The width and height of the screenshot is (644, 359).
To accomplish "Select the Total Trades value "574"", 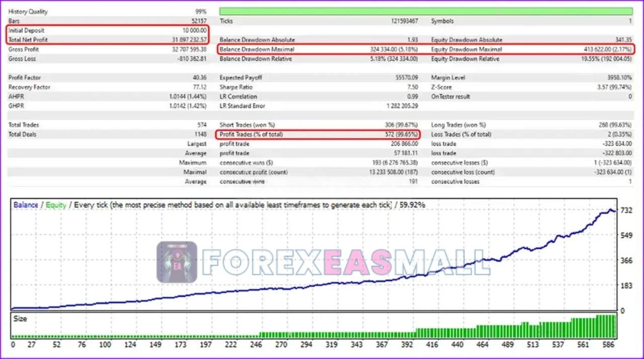I will click(x=202, y=125).
